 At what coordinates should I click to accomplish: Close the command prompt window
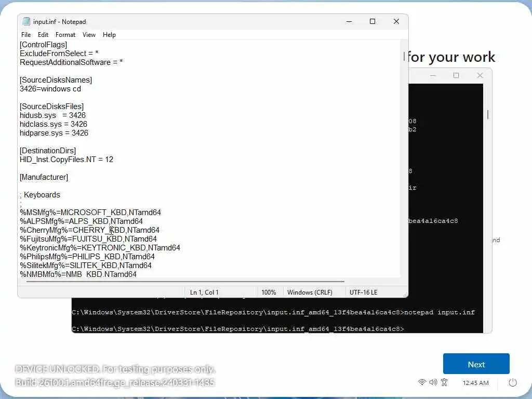pyautogui.click(x=480, y=75)
